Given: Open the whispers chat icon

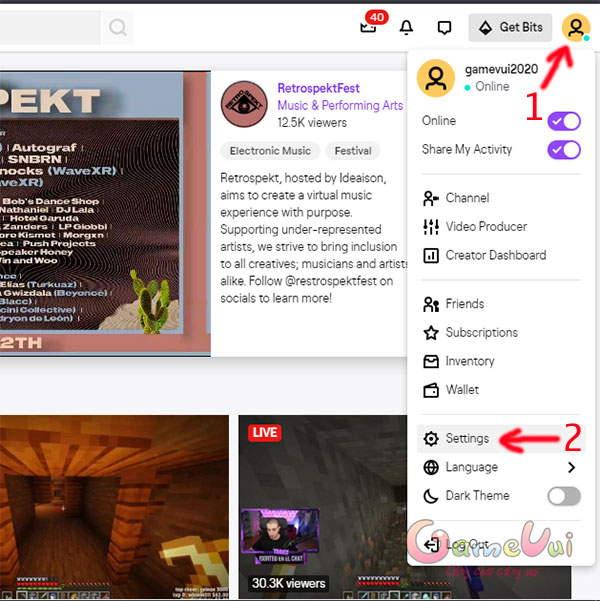Looking at the screenshot, I should click(444, 28).
